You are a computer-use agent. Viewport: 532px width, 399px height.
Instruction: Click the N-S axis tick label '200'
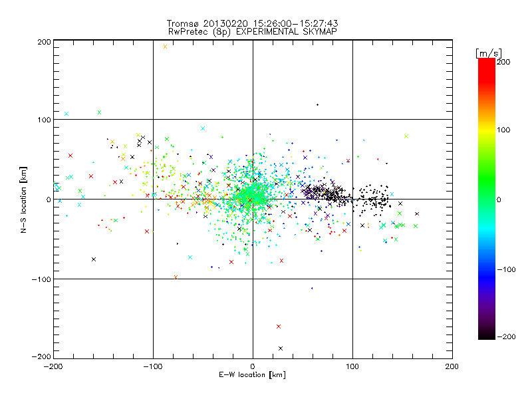pyautogui.click(x=44, y=42)
